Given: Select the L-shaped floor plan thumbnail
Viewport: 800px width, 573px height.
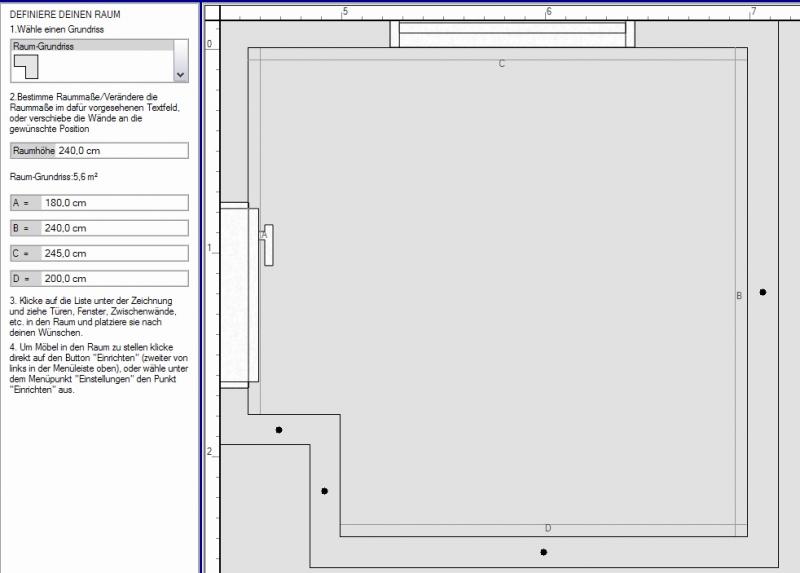Looking at the screenshot, I should [25, 66].
